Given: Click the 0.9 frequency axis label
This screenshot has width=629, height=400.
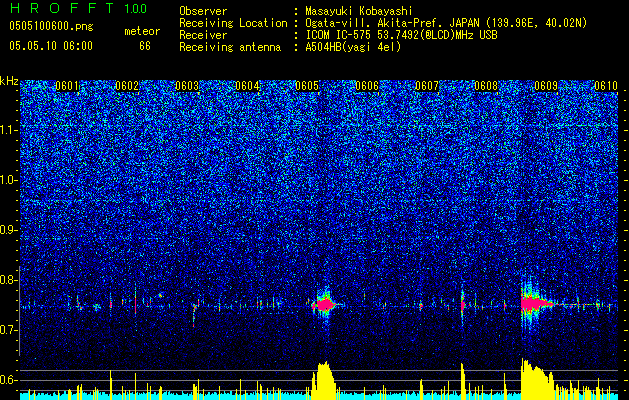Looking at the screenshot, I should click(x=9, y=230).
